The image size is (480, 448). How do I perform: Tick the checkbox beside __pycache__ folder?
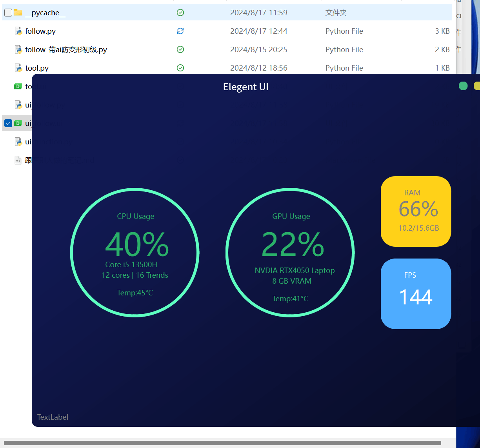pyautogui.click(x=8, y=13)
